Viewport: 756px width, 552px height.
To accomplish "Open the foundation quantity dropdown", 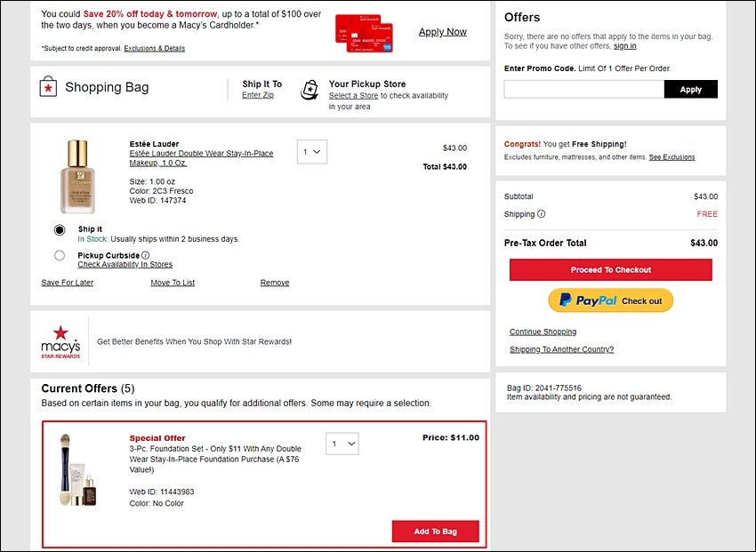I will (x=312, y=152).
